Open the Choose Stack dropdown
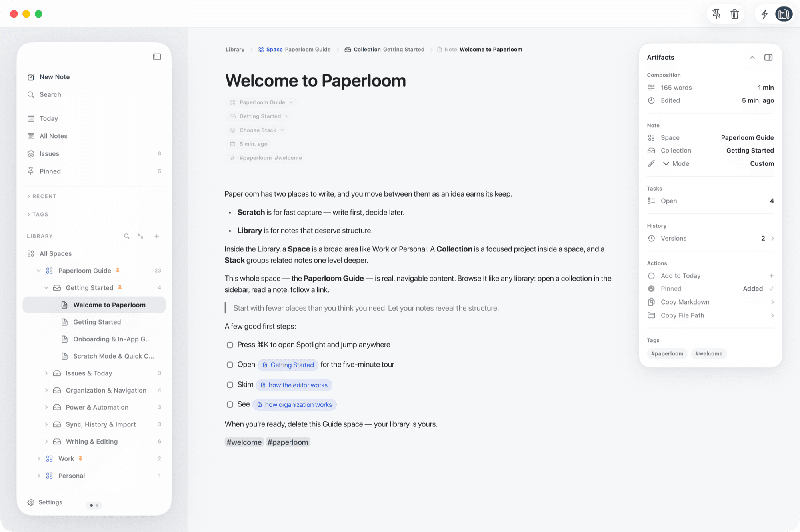 [257, 130]
